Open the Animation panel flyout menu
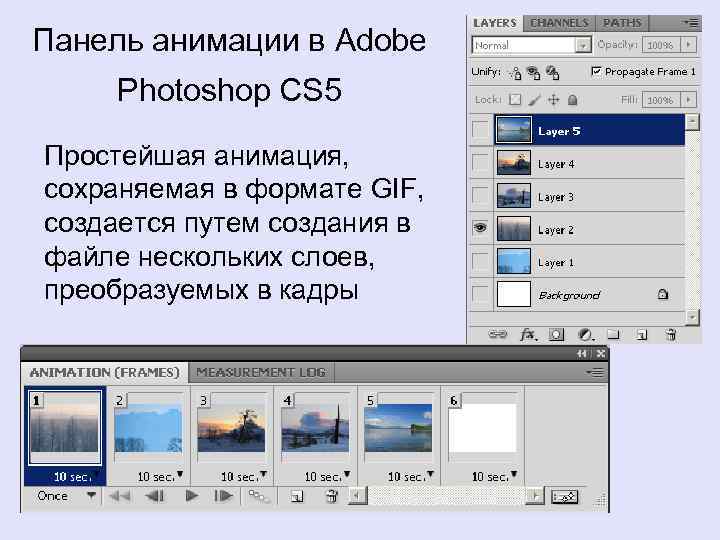Screen dimensions: 720x540 595,372
